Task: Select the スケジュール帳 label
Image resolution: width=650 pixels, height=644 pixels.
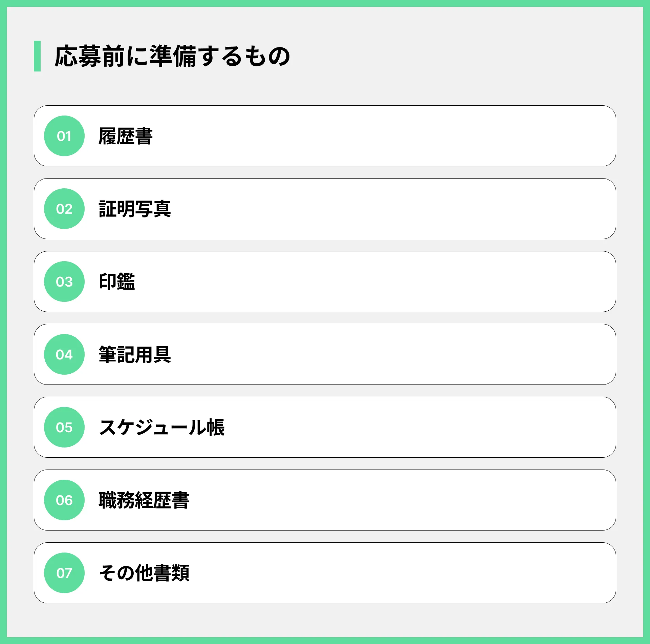Action: [x=162, y=427]
